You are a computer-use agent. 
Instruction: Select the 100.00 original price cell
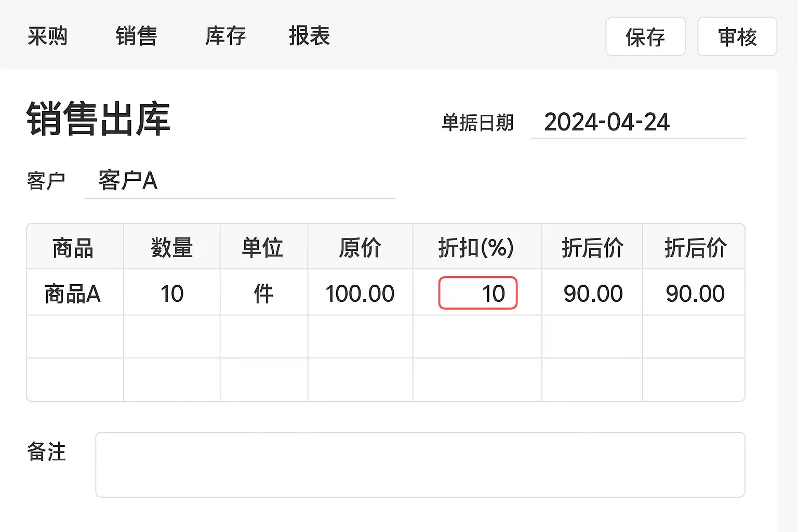(x=360, y=294)
